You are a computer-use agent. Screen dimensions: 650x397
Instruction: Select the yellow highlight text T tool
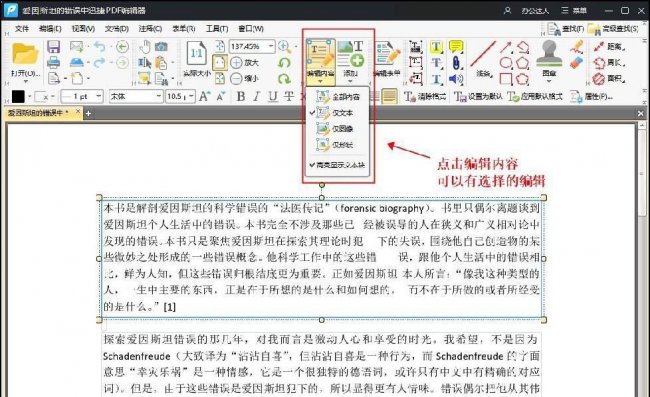(x=436, y=47)
